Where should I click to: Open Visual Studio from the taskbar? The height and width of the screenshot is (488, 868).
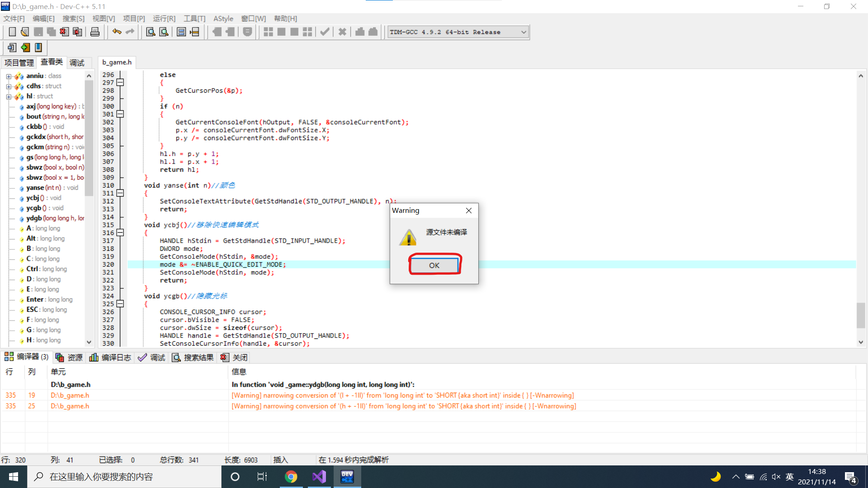coord(319,477)
